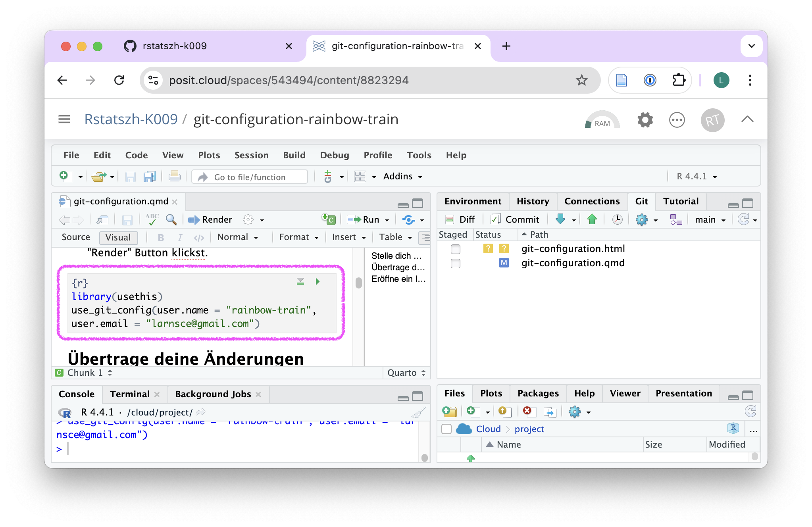Open the Run dropdown arrow
Screen dimensions: 812x527
point(387,220)
